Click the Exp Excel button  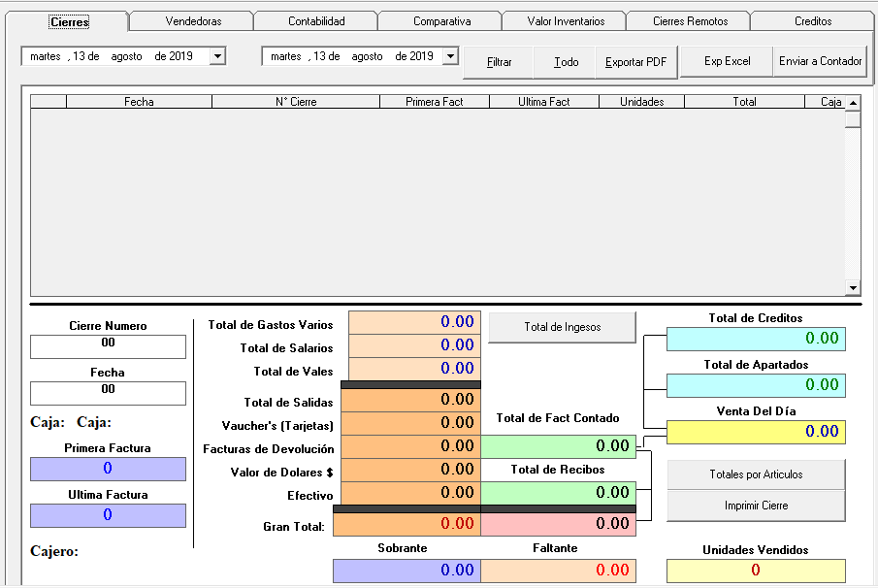(727, 61)
